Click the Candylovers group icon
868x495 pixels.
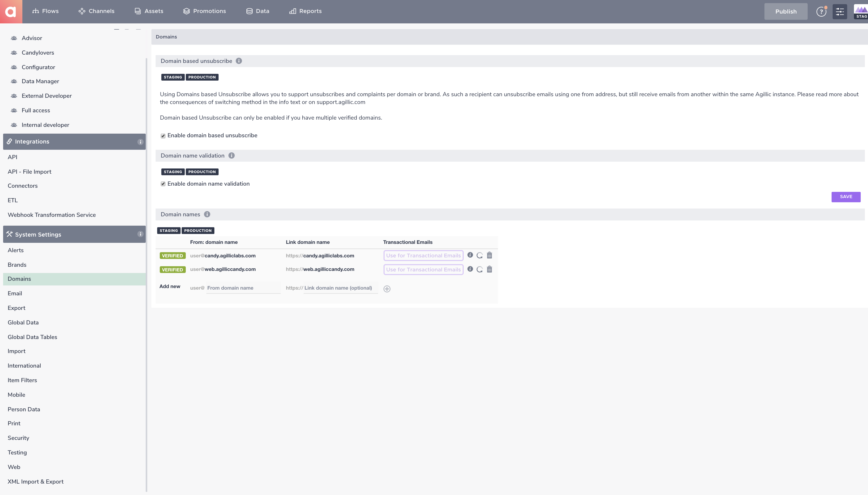pyautogui.click(x=14, y=53)
